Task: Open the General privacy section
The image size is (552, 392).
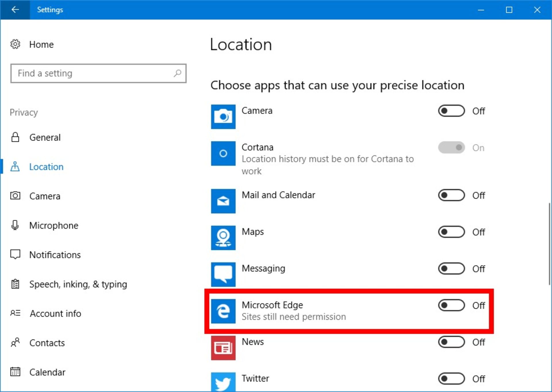Action: point(45,137)
